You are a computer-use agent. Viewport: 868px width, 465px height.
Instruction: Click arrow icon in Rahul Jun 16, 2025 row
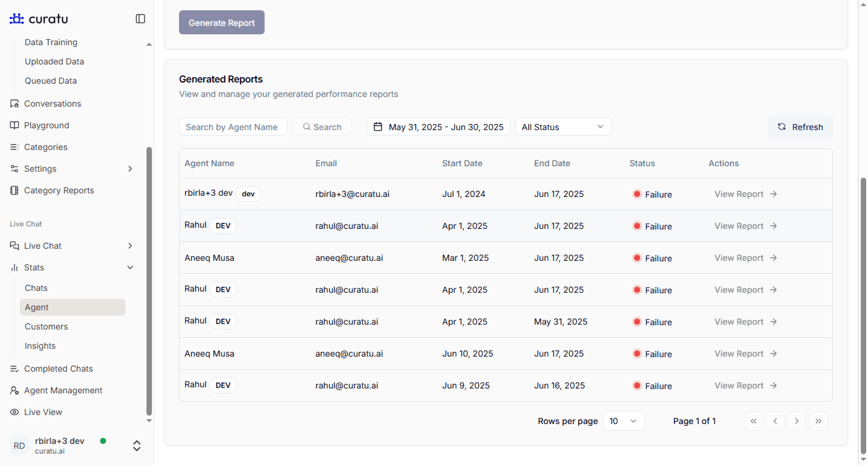774,386
